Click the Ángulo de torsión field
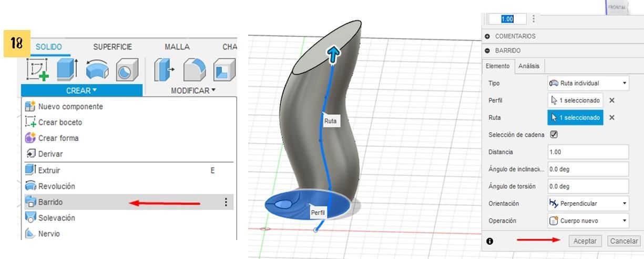This screenshot has height=259, width=644. (x=588, y=186)
